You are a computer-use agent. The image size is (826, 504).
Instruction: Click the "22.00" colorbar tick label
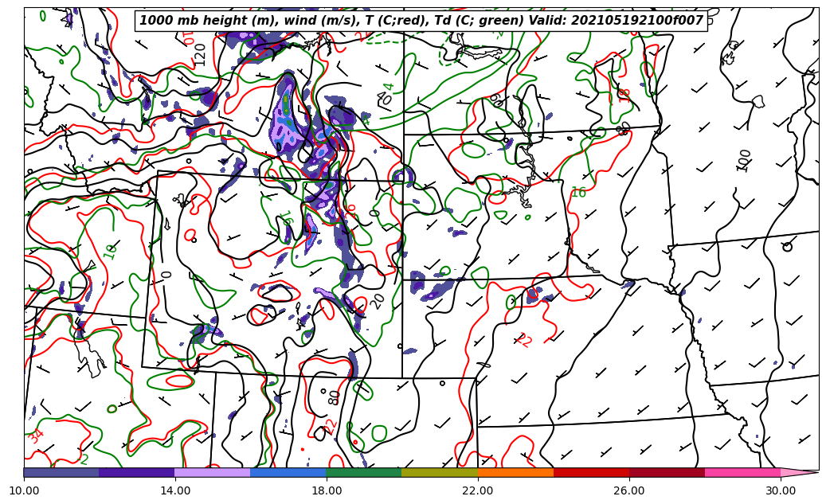click(x=478, y=490)
